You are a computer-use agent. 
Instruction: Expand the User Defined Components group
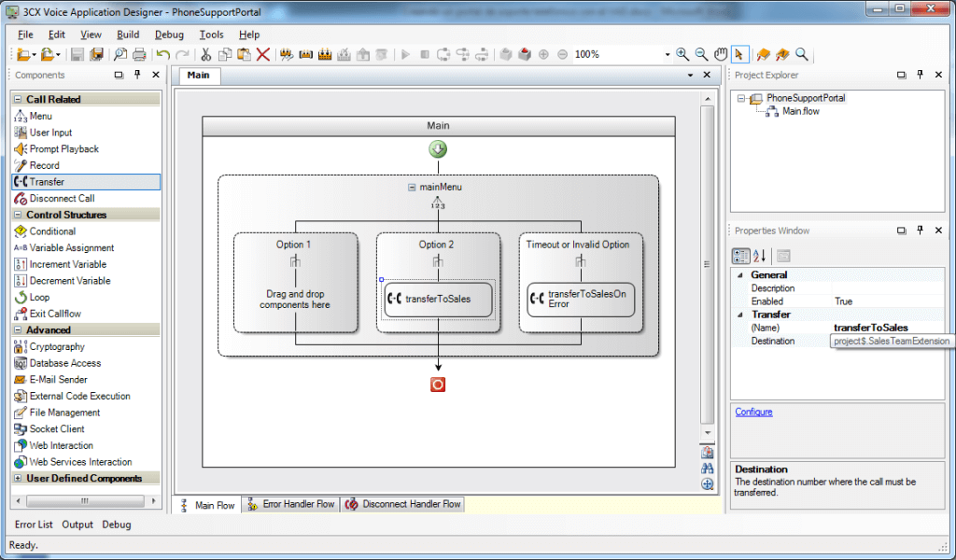coord(18,479)
